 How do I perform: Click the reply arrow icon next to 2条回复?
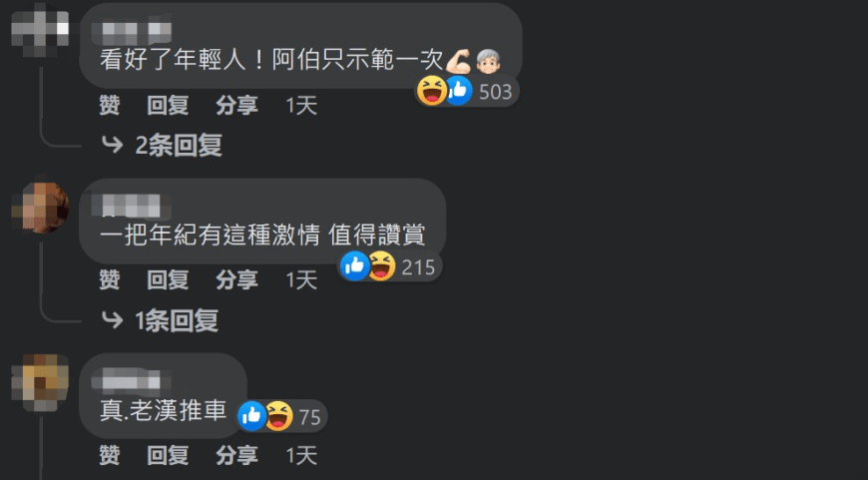(x=113, y=145)
